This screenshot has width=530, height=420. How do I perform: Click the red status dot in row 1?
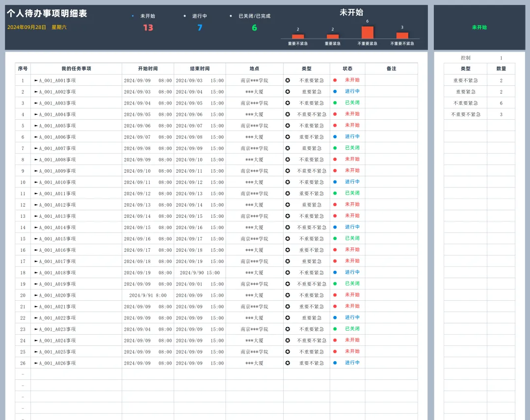(335, 80)
